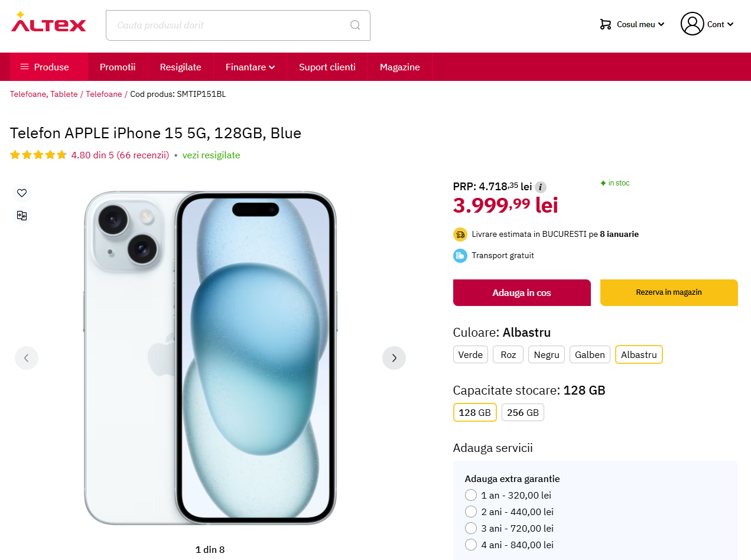Expand the Cosul meu dropdown
This screenshot has height=560, width=751.
[641, 24]
